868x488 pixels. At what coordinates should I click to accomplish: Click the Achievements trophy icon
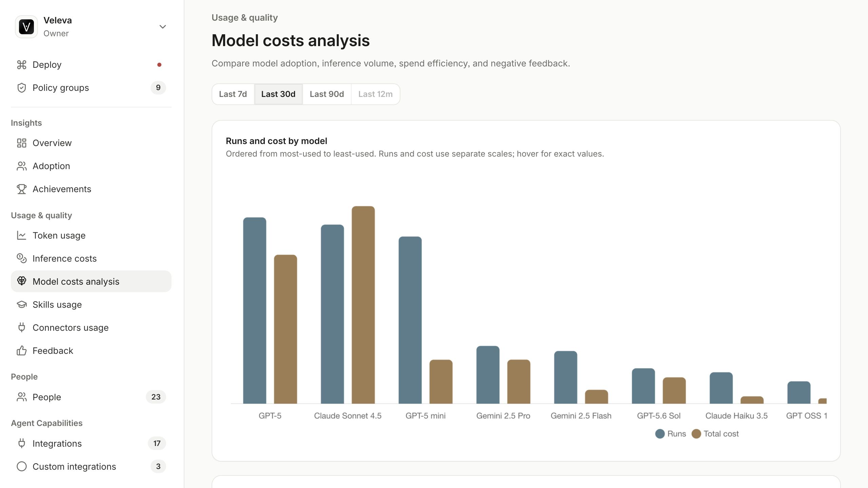(22, 189)
